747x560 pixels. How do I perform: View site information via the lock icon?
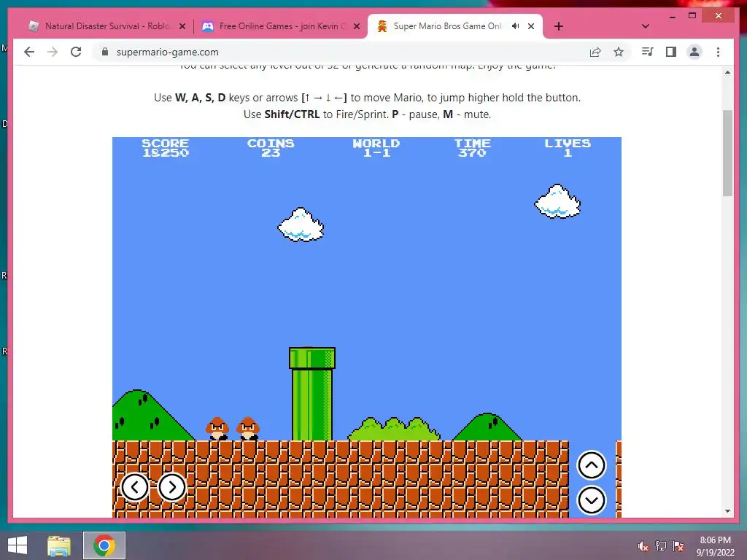click(x=105, y=52)
